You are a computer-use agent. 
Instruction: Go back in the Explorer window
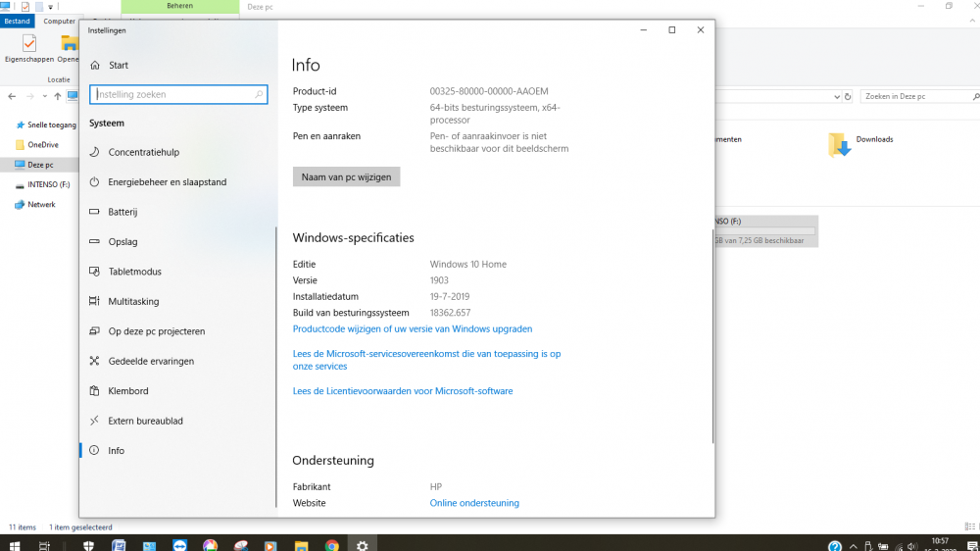pyautogui.click(x=12, y=96)
